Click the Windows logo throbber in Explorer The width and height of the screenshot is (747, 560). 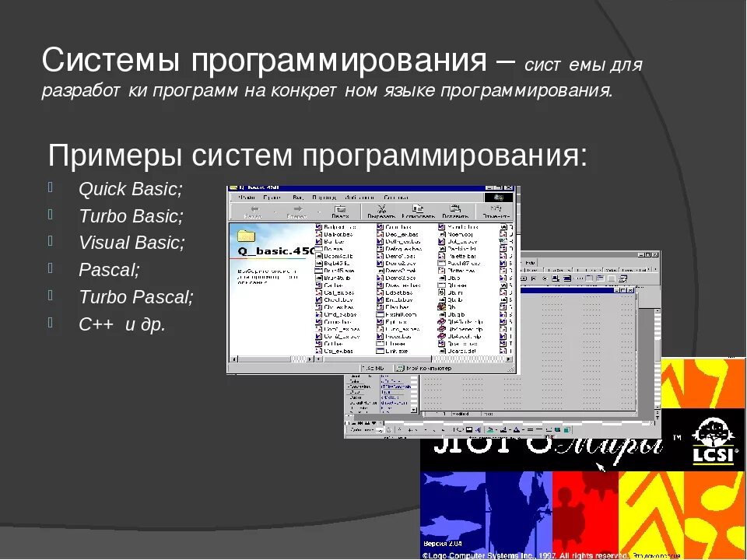click(499, 197)
